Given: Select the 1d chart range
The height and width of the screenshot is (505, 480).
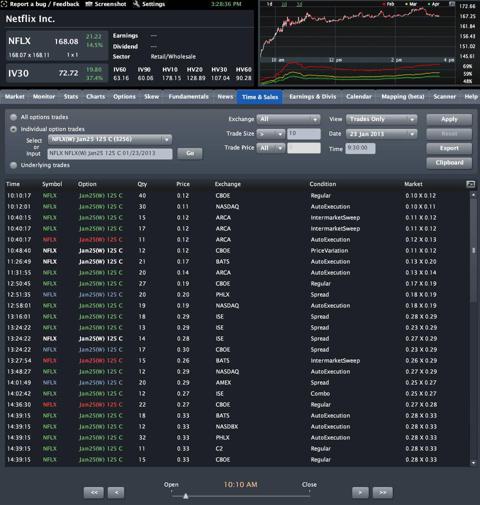Looking at the screenshot, I should 269,4.
